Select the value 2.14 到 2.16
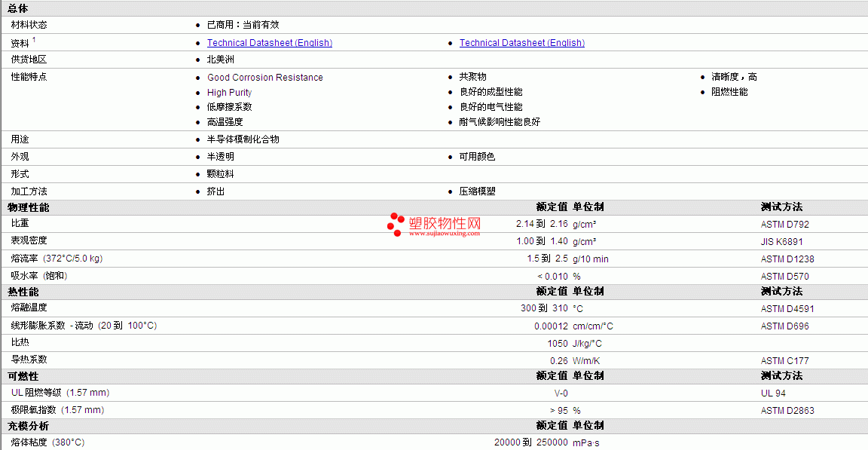Viewport: 868px width, 450px height. [542, 224]
